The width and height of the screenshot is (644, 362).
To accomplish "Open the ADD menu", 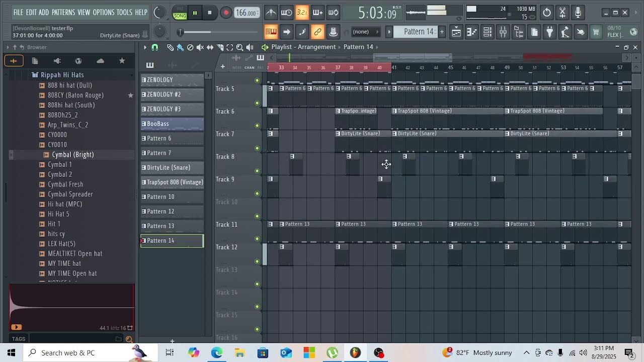I will 44,12.
